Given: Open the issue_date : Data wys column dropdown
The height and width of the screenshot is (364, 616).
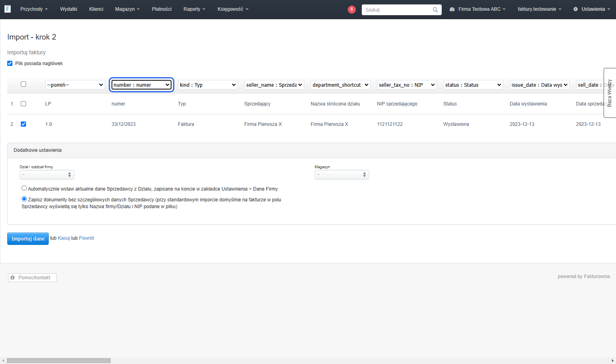Looking at the screenshot, I should click(x=540, y=85).
